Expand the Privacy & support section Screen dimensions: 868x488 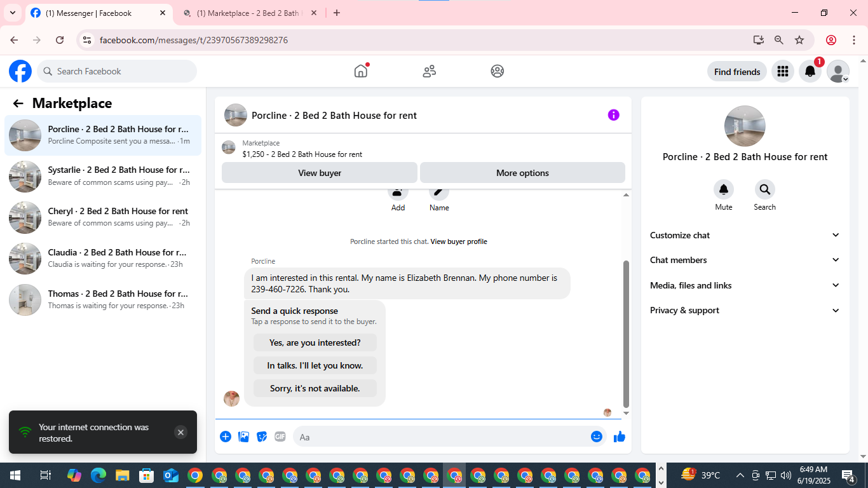pyautogui.click(x=745, y=310)
